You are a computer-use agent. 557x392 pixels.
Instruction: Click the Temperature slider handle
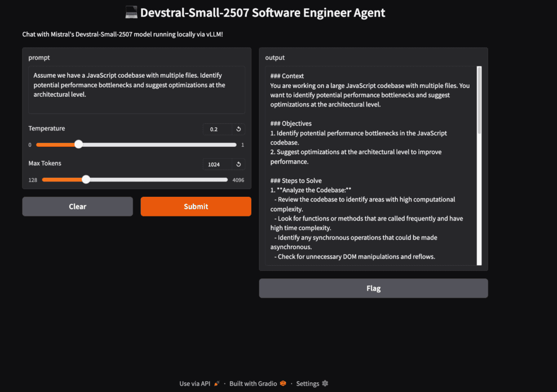click(x=78, y=145)
